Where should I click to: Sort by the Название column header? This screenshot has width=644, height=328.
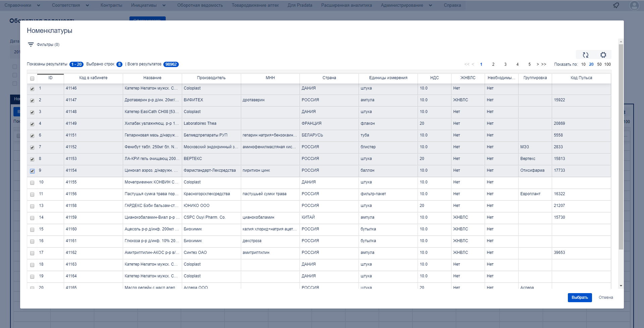pos(152,78)
